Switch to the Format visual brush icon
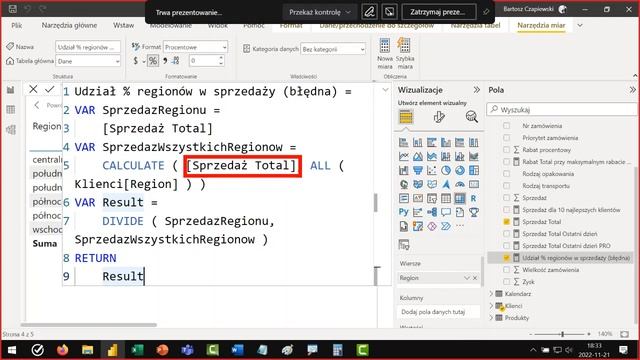640x360 pixels. (x=439, y=117)
